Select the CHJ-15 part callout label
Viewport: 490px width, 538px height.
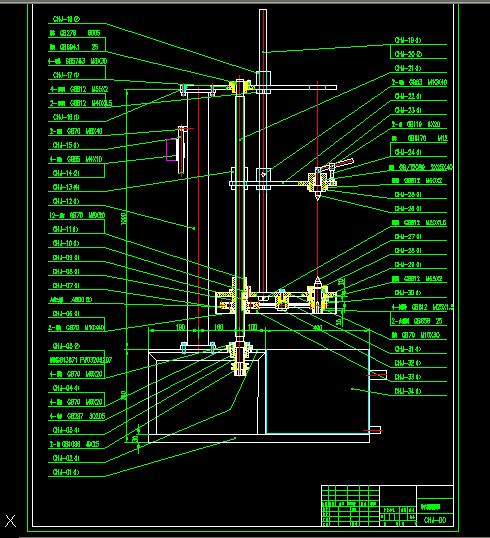66,145
